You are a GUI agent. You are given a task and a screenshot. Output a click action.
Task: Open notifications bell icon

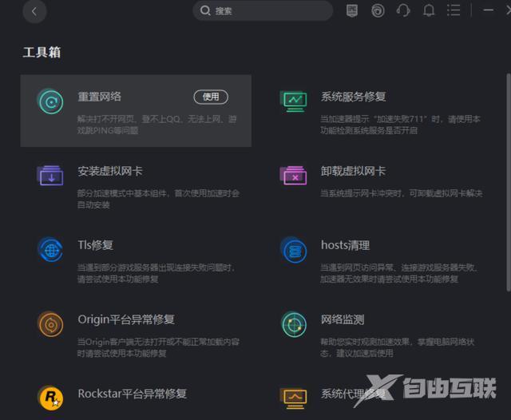(x=429, y=10)
